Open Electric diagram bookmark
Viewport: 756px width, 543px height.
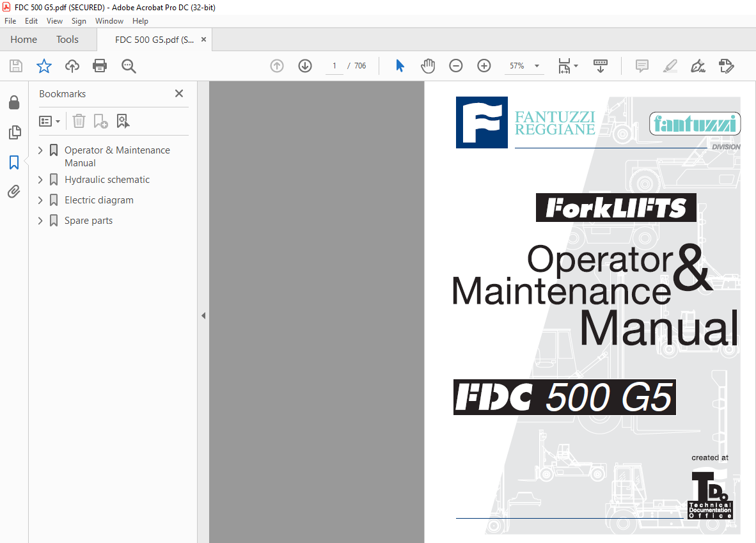pos(99,200)
